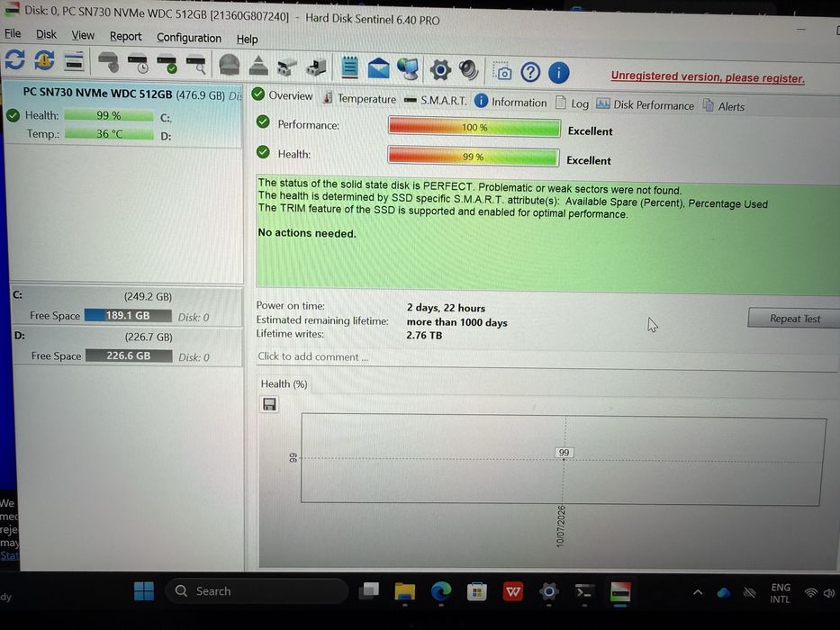This screenshot has width=840, height=630.
Task: Click the 10/07/2026 date on graph axis
Action: 561,526
